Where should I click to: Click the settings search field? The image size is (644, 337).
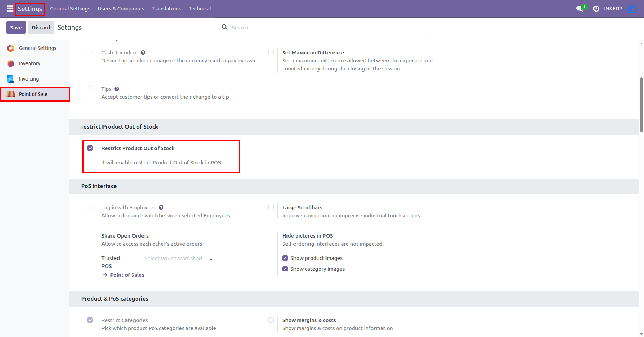pos(322,27)
